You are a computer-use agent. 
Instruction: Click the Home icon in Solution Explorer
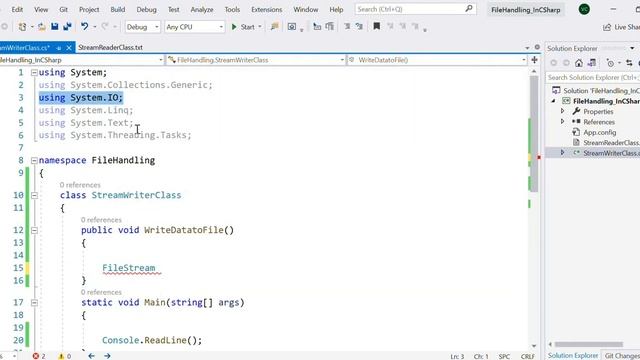point(579,63)
